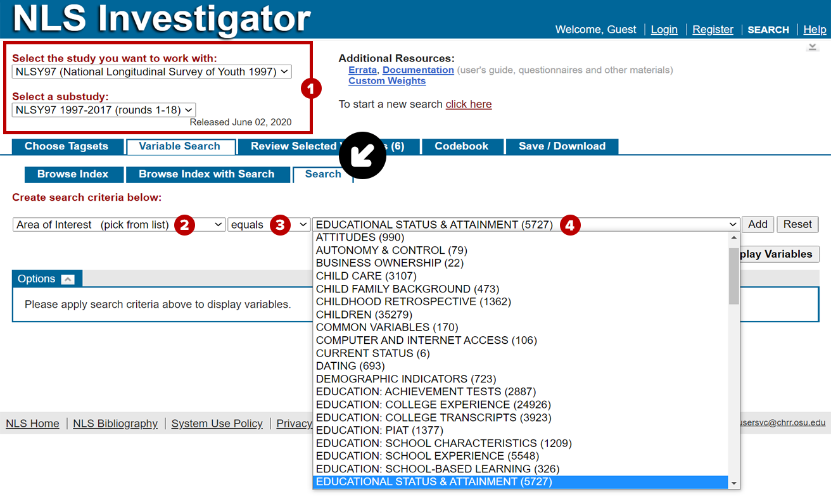Click the small collapse icon below Help

coord(812,47)
